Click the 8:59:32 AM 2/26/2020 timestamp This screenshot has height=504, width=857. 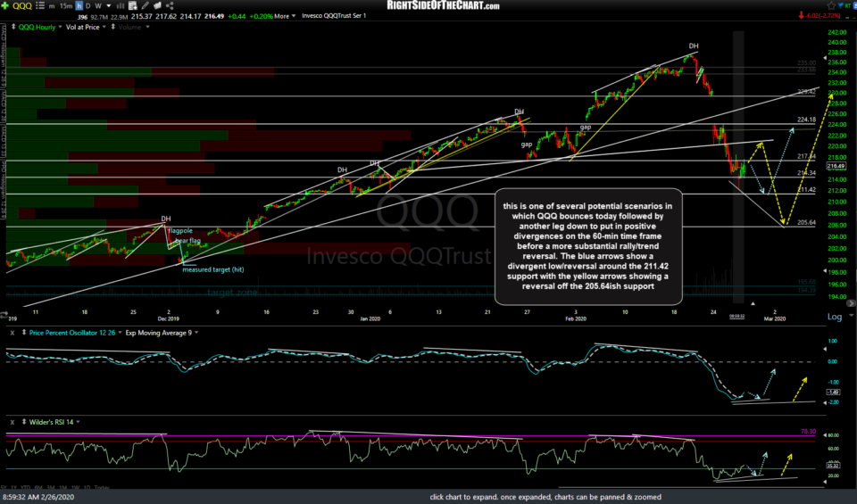(38, 497)
